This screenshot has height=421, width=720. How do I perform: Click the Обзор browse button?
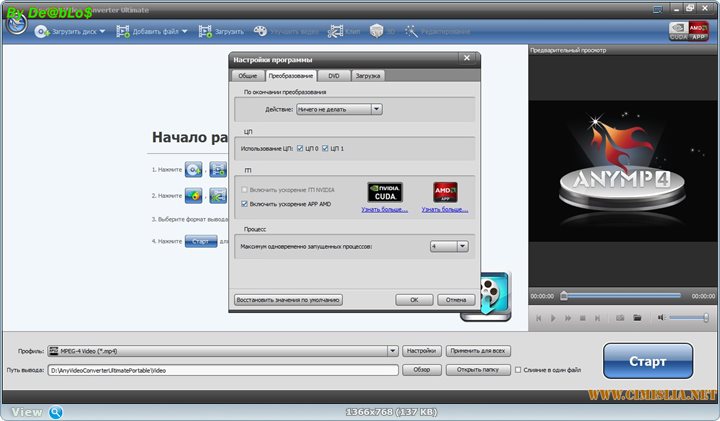click(422, 370)
